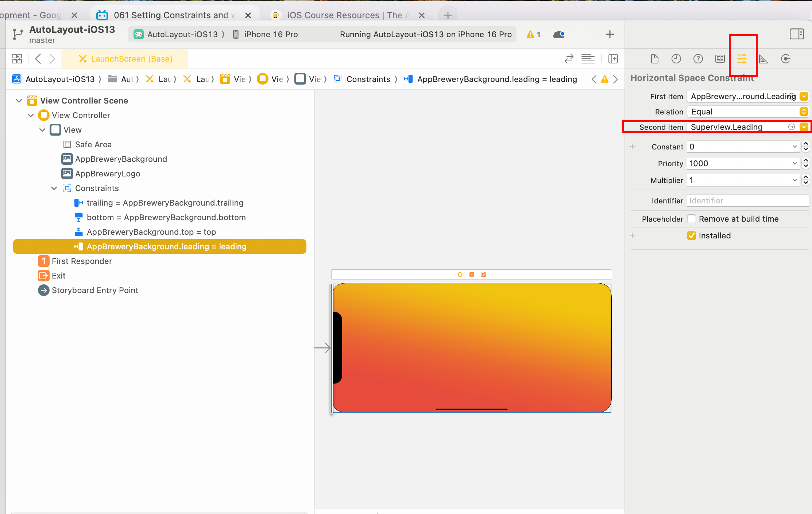The width and height of the screenshot is (812, 514).
Task: Open the related items grid menu
Action: click(x=17, y=59)
